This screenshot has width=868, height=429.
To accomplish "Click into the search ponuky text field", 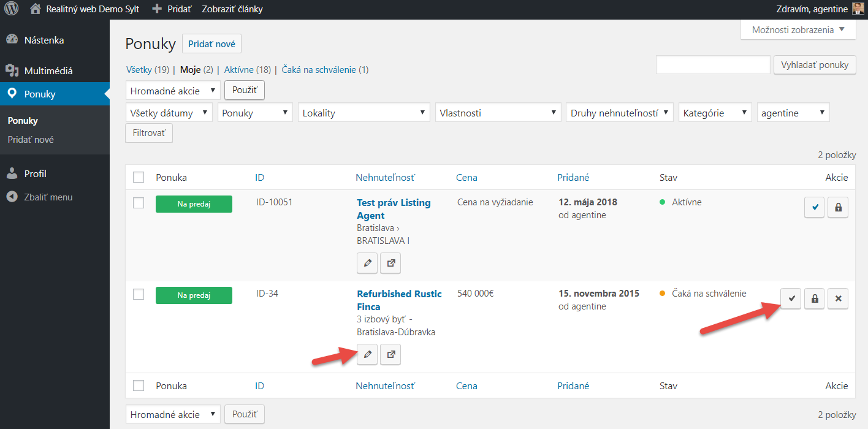I will (713, 65).
